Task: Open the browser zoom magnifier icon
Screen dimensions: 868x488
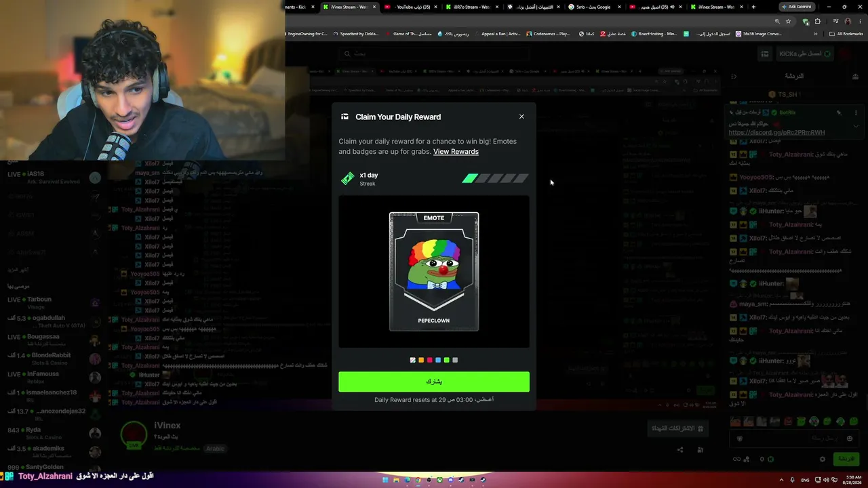Action: coord(777,22)
